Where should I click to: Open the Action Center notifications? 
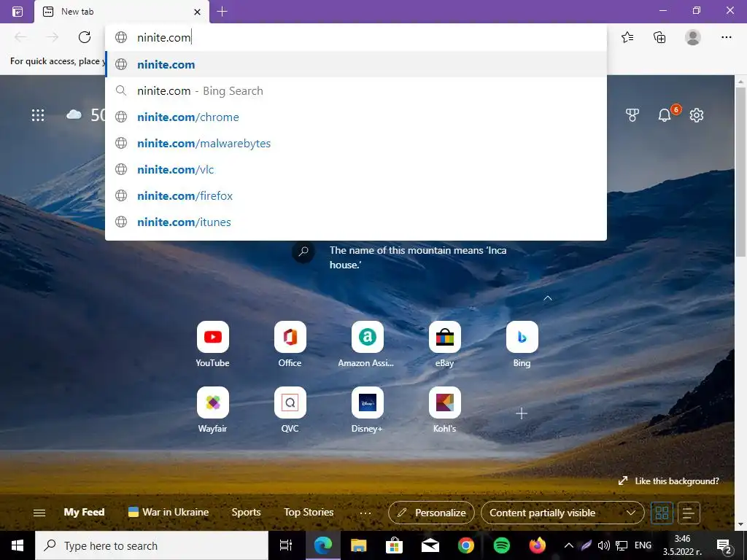pos(724,545)
